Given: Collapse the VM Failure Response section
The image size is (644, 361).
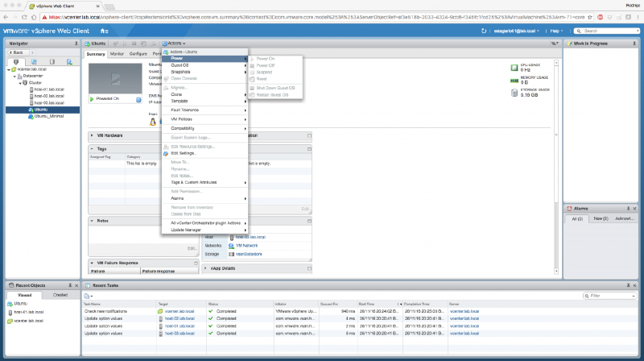Looking at the screenshot, I should 92,263.
